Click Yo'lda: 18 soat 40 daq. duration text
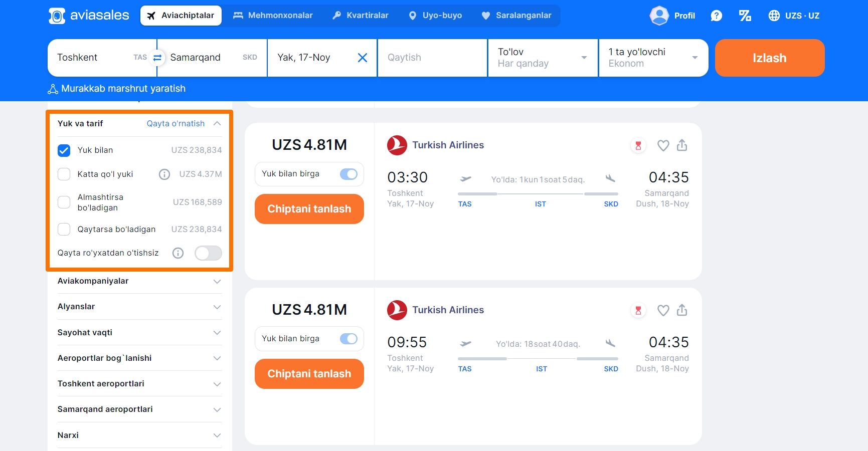The height and width of the screenshot is (451, 868). pos(538,344)
